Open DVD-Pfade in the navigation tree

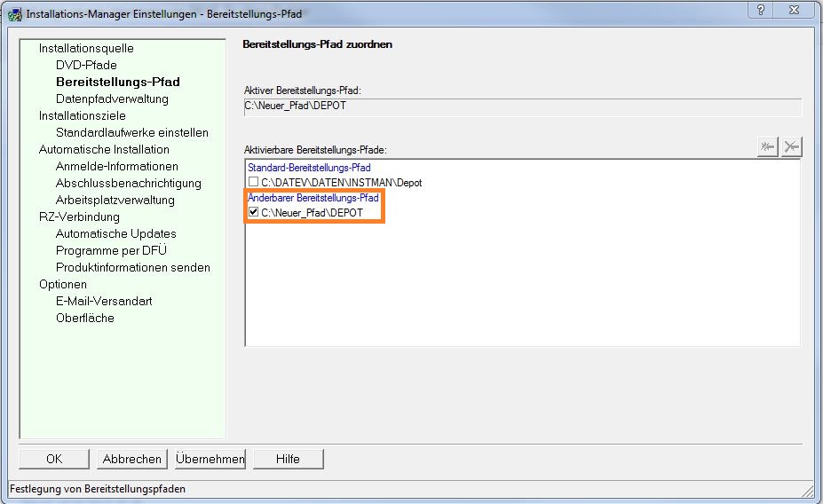86,65
